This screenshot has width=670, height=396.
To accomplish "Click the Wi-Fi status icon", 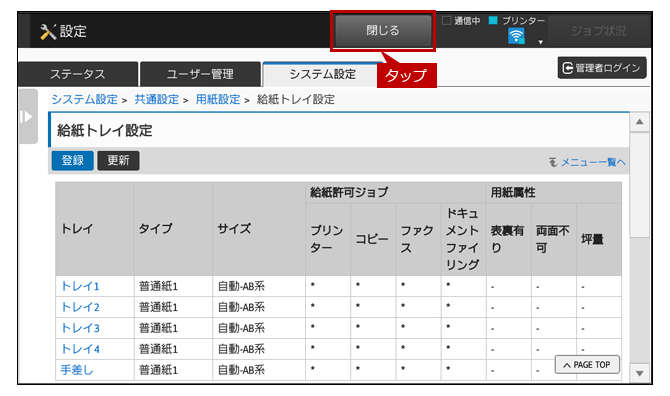I will [516, 36].
